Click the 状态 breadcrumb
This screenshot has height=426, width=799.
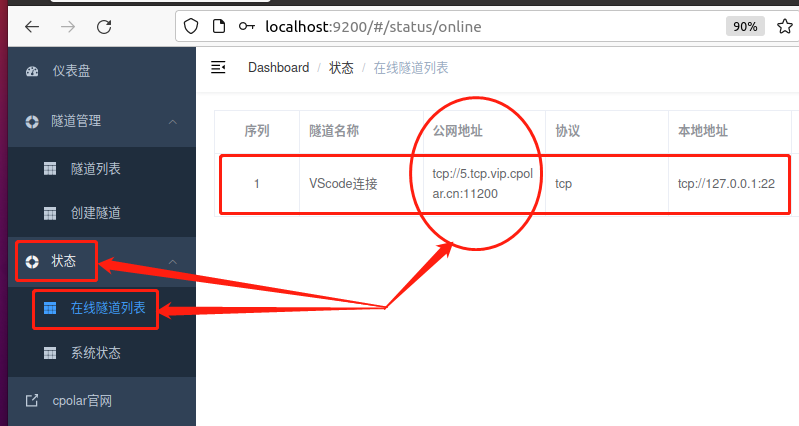(x=341, y=68)
